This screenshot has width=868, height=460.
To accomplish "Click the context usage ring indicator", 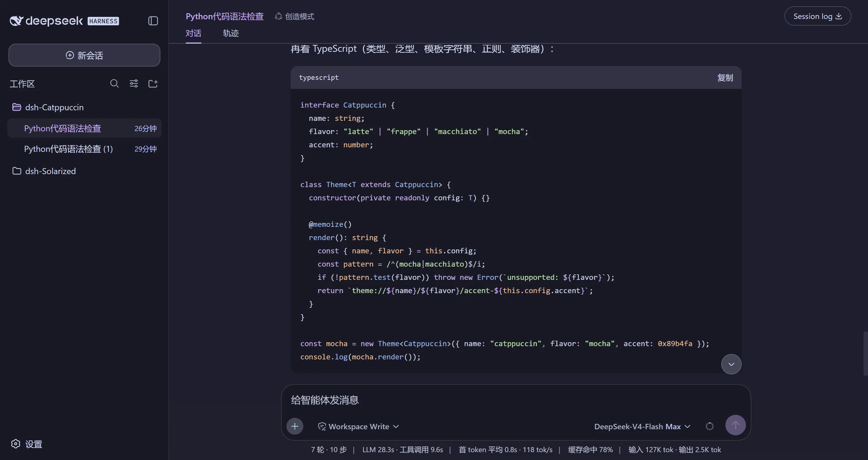I will [710, 426].
